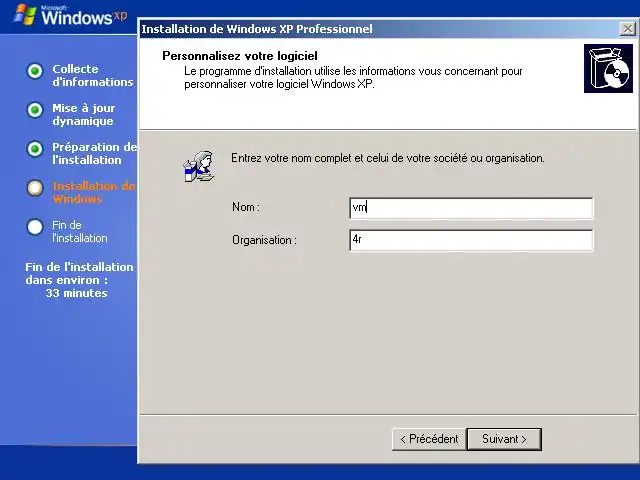Click the 'Entrez votre nom complet' instruction text

pyautogui.click(x=388, y=158)
